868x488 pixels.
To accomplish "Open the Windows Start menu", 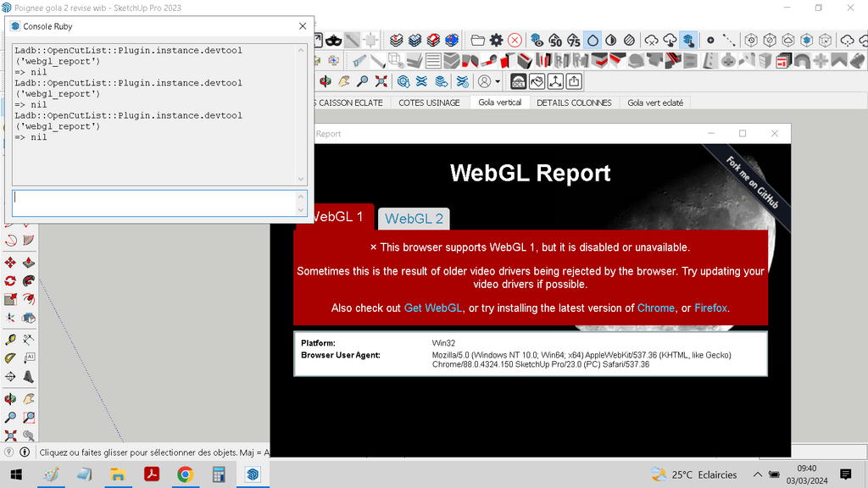I will click(x=16, y=474).
